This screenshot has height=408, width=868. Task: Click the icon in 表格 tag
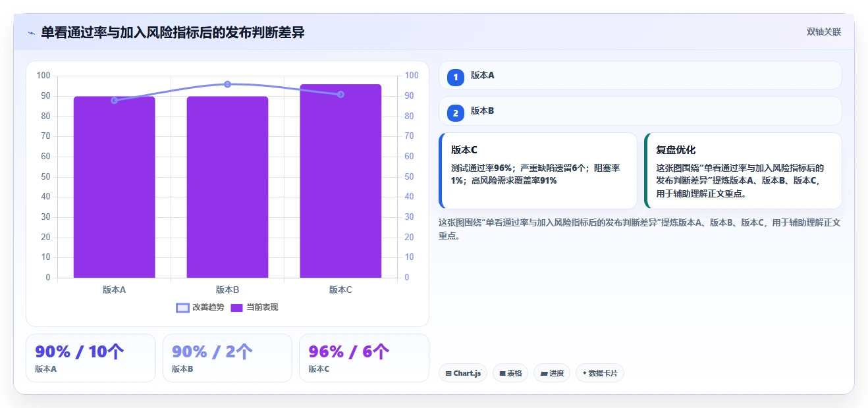pyautogui.click(x=502, y=373)
